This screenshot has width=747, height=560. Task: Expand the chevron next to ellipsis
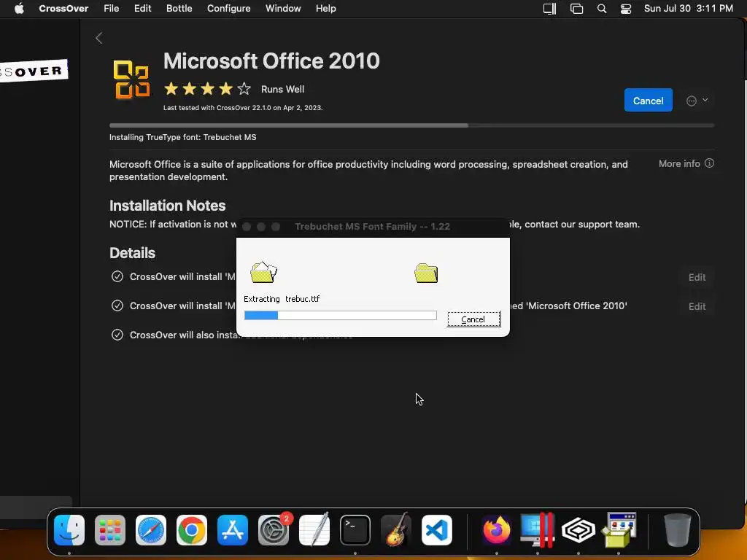[x=705, y=100]
